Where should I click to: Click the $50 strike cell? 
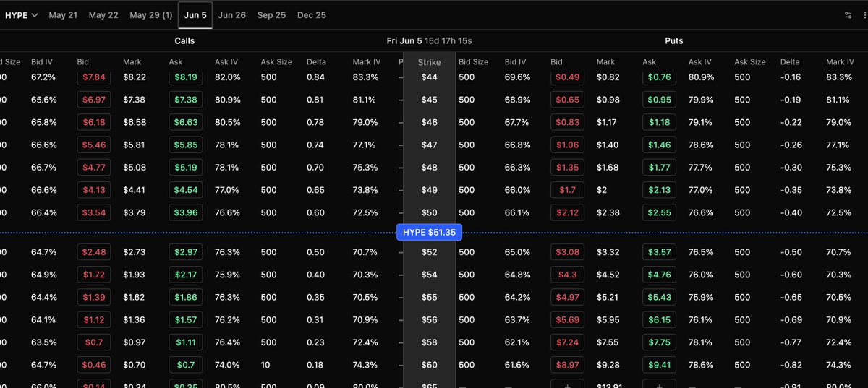click(x=429, y=213)
